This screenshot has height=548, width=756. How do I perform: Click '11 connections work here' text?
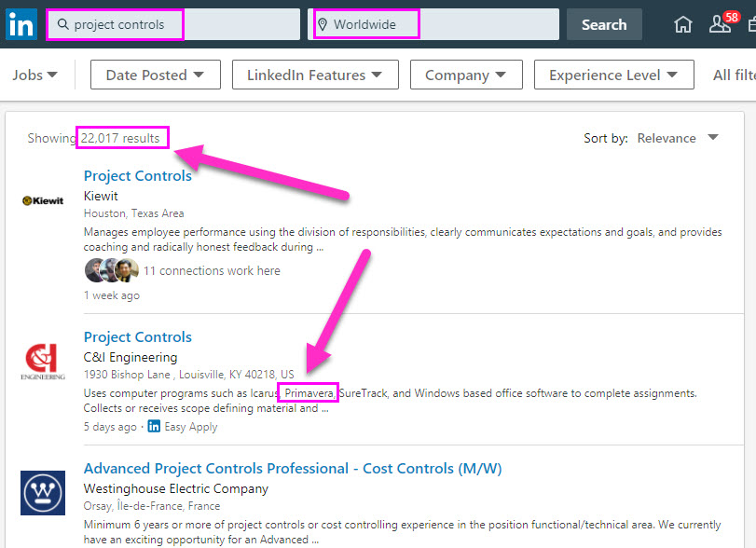pyautogui.click(x=212, y=271)
